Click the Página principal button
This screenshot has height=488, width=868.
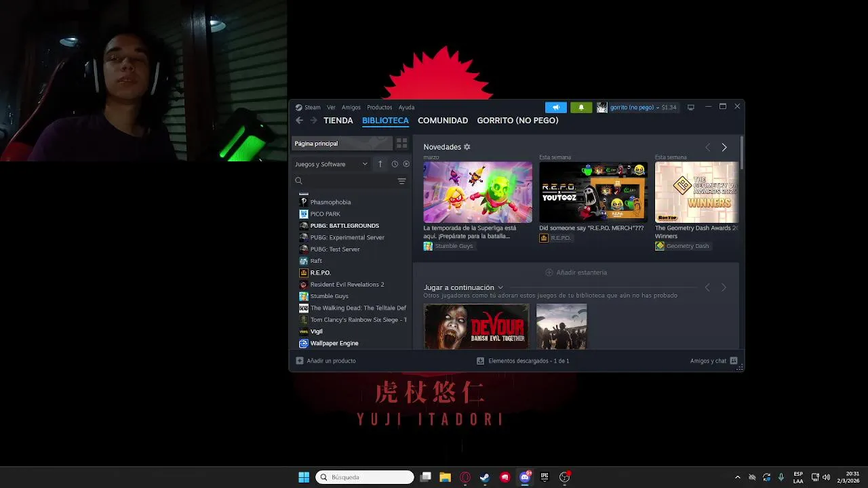342,144
